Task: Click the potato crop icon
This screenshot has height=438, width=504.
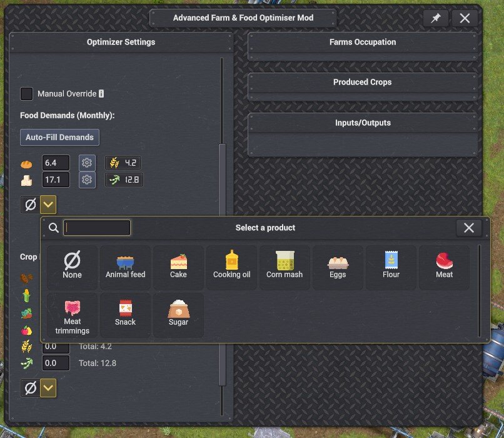Action: [x=26, y=278]
